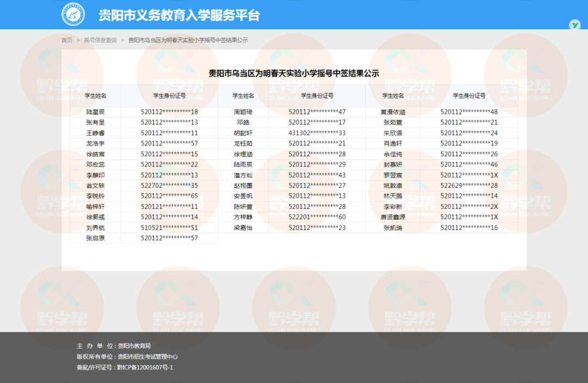Click name cell 邓皓

tap(243, 122)
